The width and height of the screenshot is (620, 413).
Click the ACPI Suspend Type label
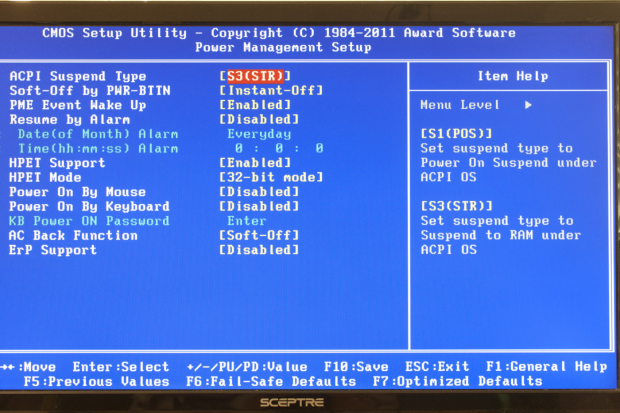(x=78, y=76)
